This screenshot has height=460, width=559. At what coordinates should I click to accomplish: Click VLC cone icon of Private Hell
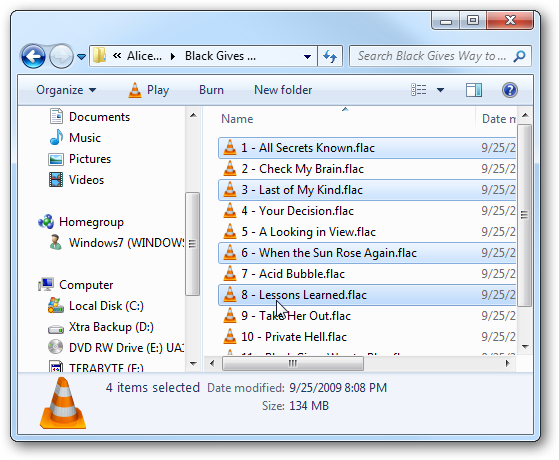coord(230,337)
